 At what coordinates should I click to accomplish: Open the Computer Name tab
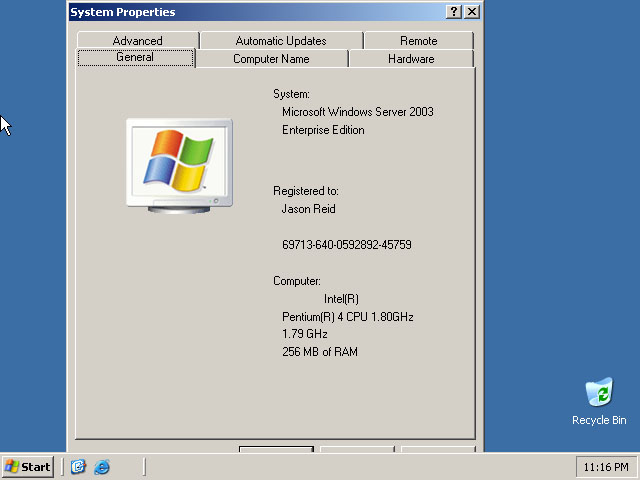[x=271, y=59]
